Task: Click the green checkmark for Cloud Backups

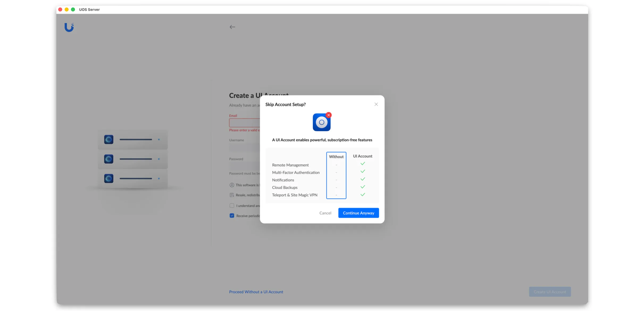Action: point(362,187)
